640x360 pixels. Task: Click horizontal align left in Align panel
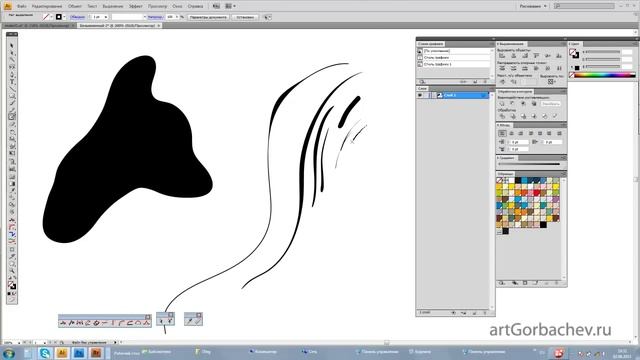pyautogui.click(x=502, y=56)
